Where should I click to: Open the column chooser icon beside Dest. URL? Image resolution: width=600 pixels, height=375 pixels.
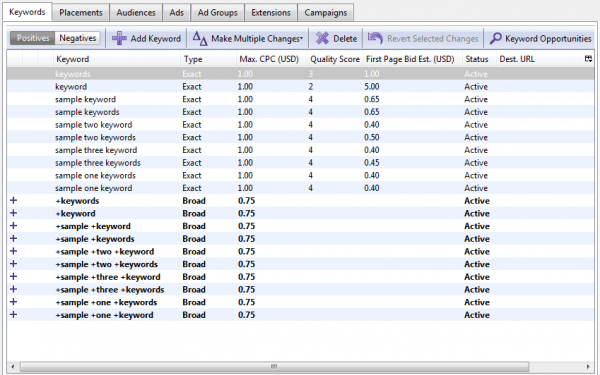588,59
